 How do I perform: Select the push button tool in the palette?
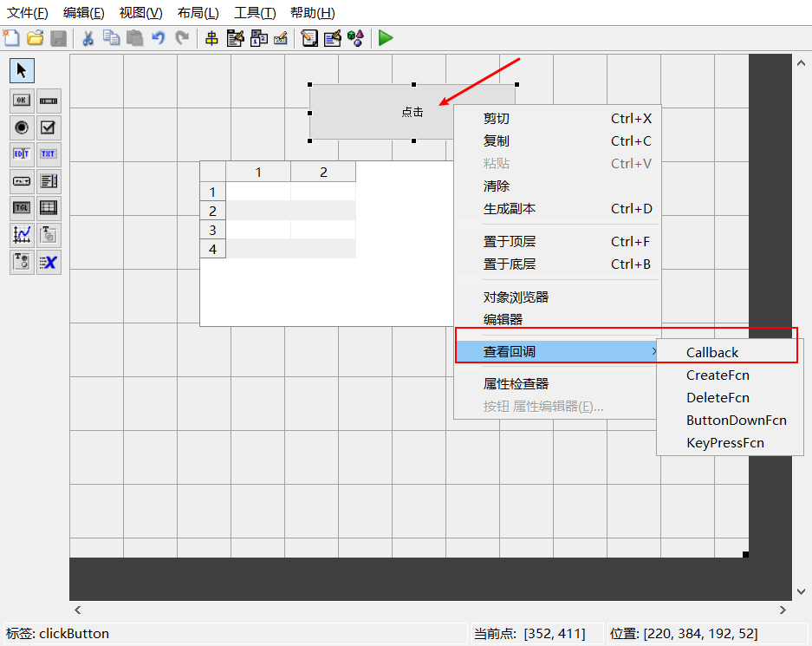(x=21, y=100)
